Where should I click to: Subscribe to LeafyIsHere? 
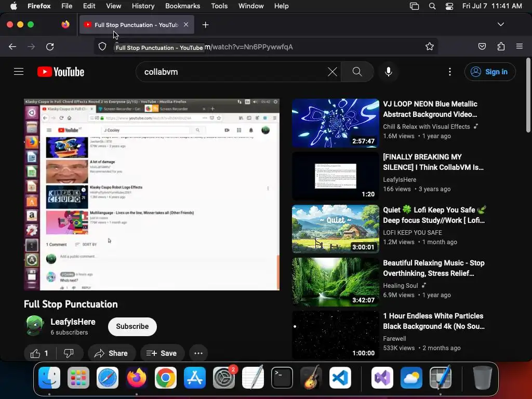(132, 326)
